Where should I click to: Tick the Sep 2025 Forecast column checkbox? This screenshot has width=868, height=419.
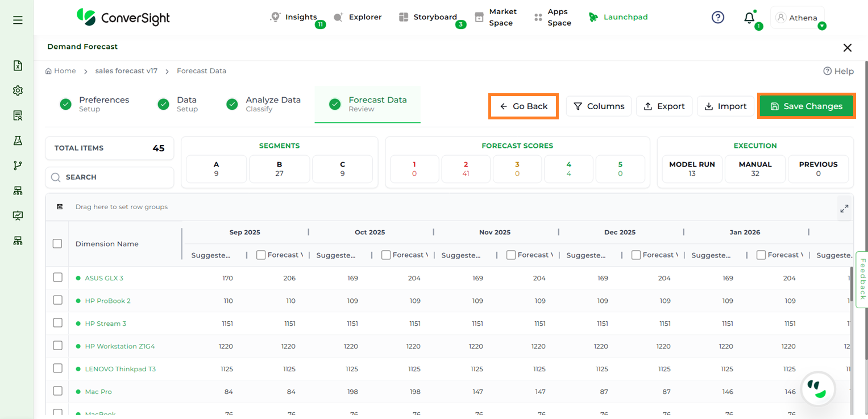coord(261,255)
